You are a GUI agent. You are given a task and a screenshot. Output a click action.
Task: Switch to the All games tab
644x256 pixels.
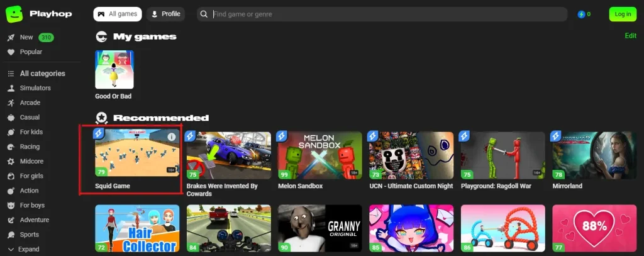(x=118, y=14)
